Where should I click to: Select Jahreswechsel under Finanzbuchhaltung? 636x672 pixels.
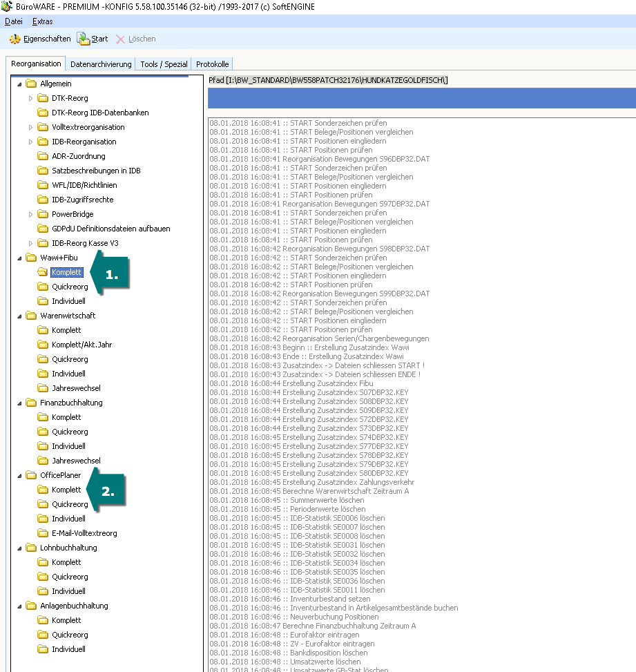[x=76, y=461]
